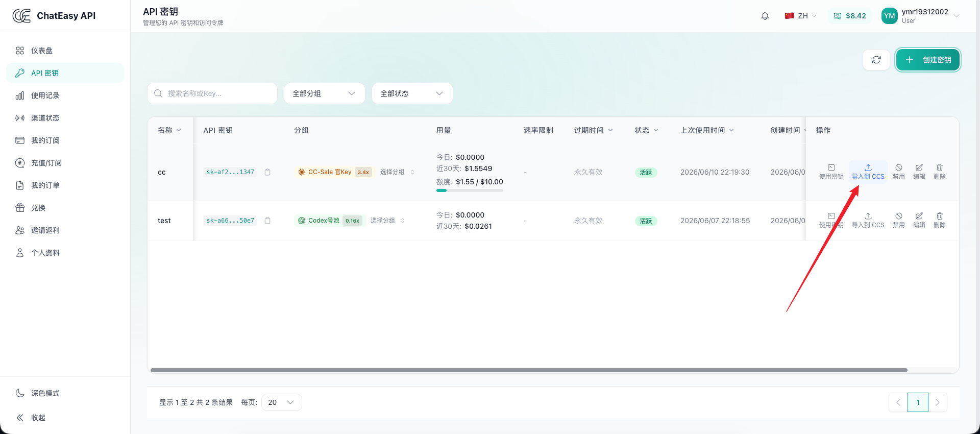Click last-used time 2026/06/10 22:19:30
Screen dimensions: 980x434
click(715, 172)
